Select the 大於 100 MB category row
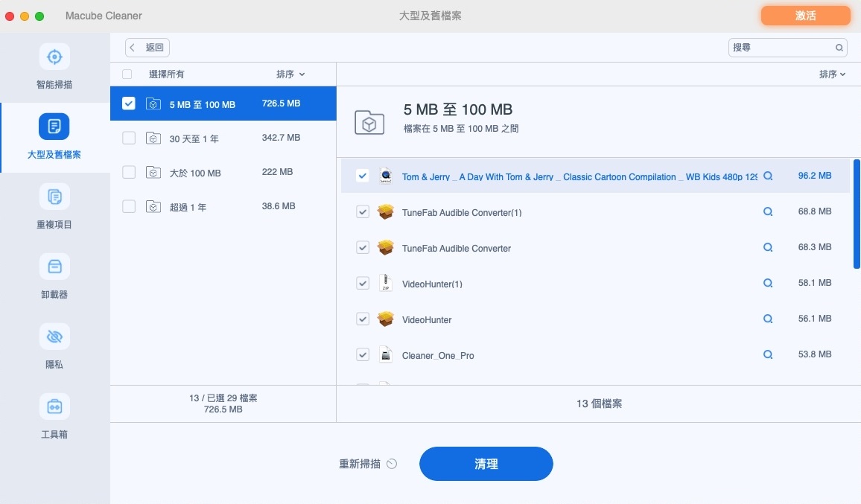 pyautogui.click(x=223, y=173)
